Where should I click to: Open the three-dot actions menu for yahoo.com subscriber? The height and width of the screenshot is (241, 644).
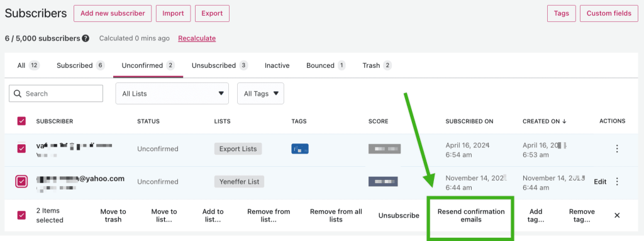coord(616,181)
